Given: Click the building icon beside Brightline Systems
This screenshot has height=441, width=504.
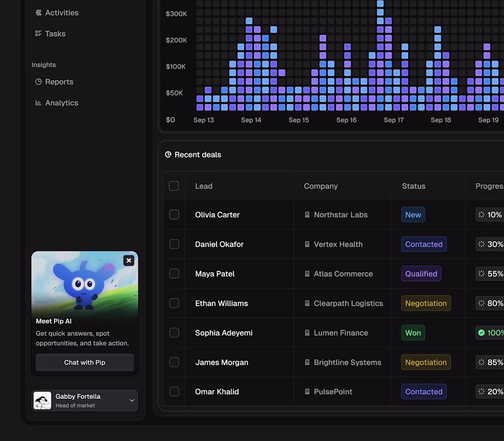Looking at the screenshot, I should pyautogui.click(x=307, y=362).
